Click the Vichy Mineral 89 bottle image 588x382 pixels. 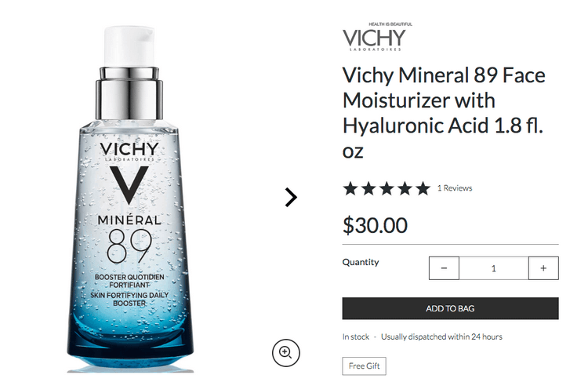[129, 199]
